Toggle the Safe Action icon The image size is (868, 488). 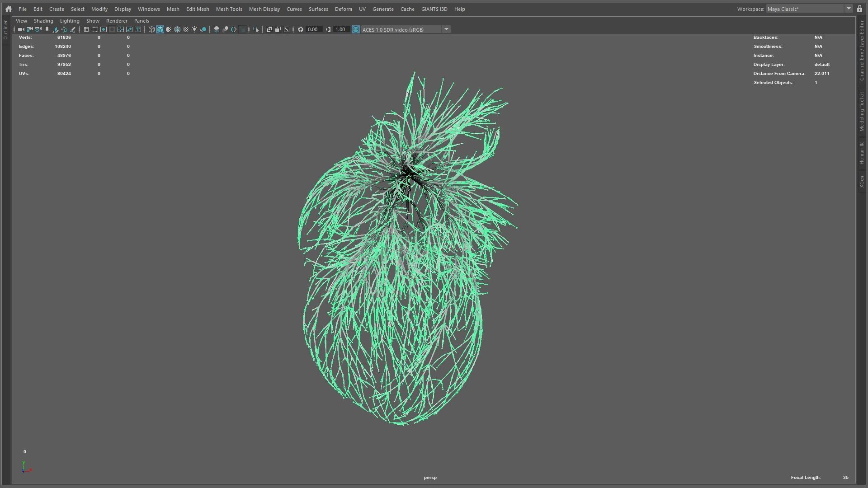coord(129,29)
